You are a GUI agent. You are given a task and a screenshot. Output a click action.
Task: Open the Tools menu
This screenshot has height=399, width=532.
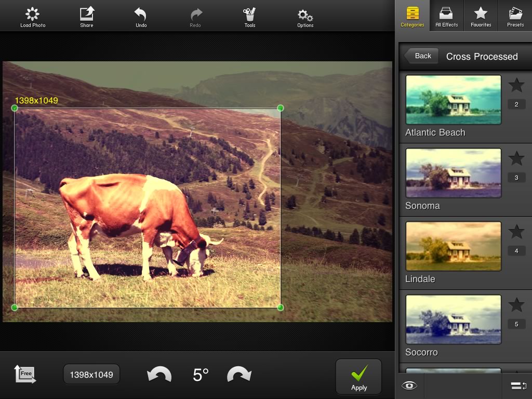click(250, 17)
